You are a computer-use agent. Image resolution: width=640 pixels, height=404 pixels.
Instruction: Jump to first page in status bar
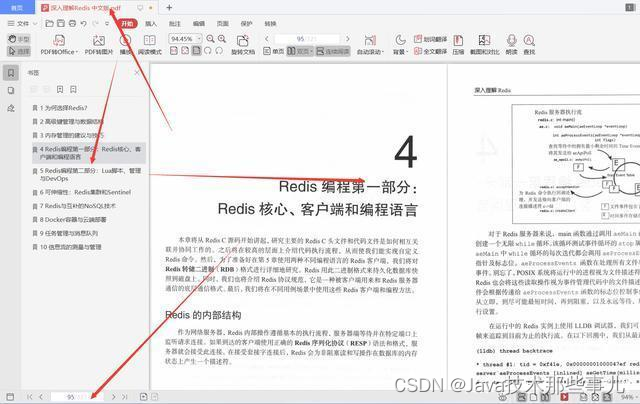[29, 397]
